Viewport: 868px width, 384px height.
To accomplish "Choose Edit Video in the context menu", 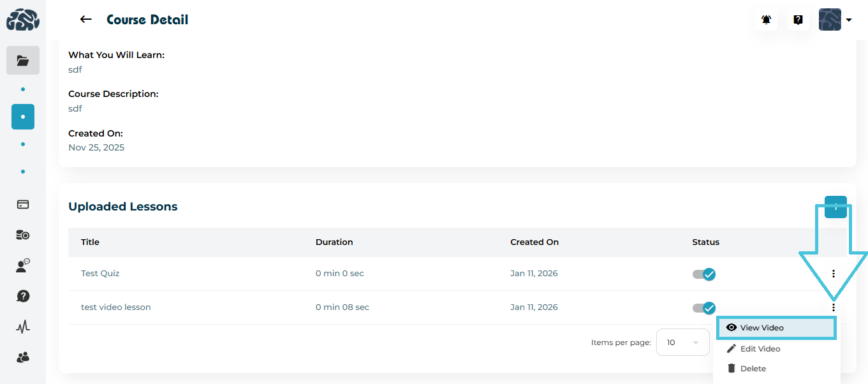I will 760,349.
